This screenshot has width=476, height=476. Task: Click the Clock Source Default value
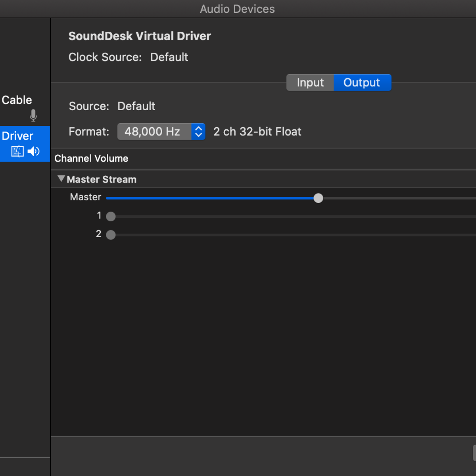[169, 57]
